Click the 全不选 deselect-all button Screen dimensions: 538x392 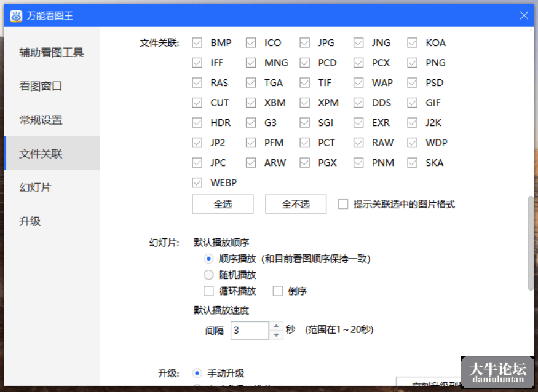pos(296,204)
